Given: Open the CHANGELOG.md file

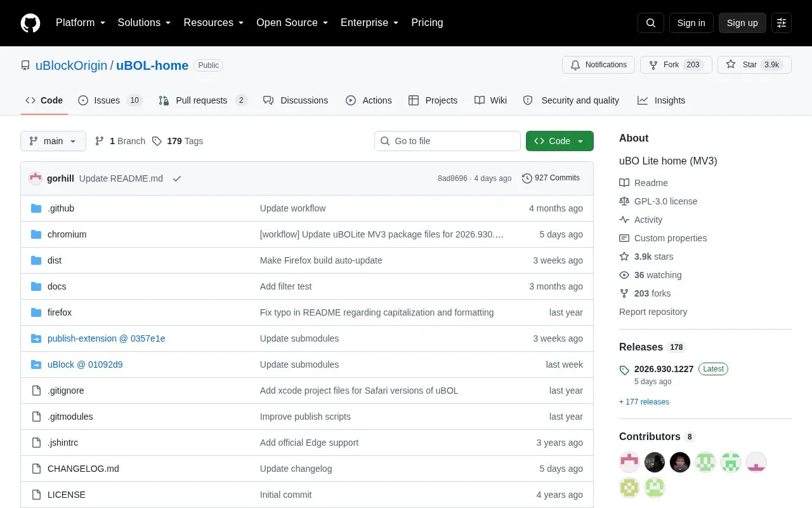Looking at the screenshot, I should (83, 469).
